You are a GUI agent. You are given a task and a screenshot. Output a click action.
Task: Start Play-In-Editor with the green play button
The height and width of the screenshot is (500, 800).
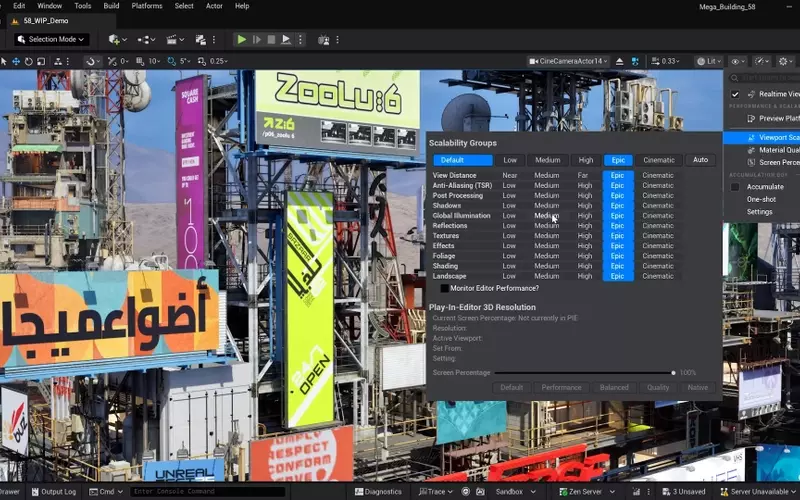242,39
